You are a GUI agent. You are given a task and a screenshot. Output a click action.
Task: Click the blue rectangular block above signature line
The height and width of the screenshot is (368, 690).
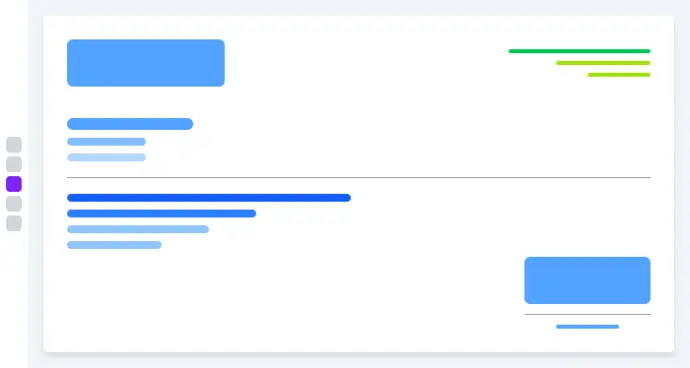click(x=587, y=280)
